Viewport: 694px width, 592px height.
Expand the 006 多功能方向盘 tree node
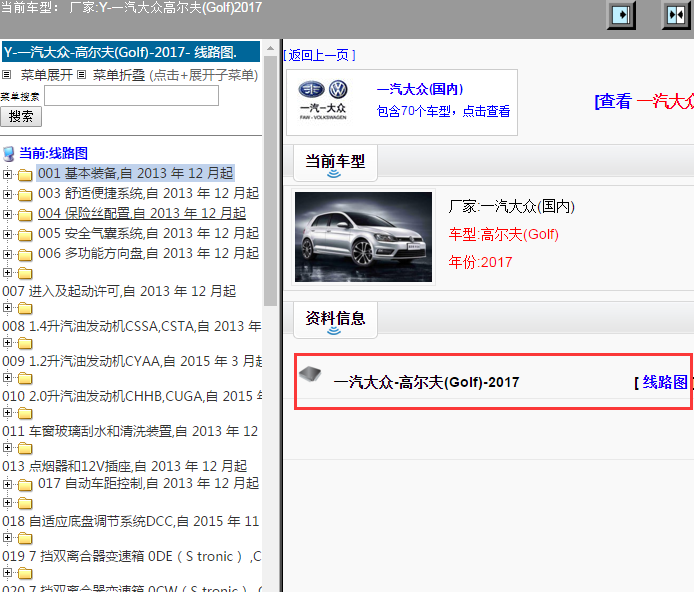click(x=7, y=254)
